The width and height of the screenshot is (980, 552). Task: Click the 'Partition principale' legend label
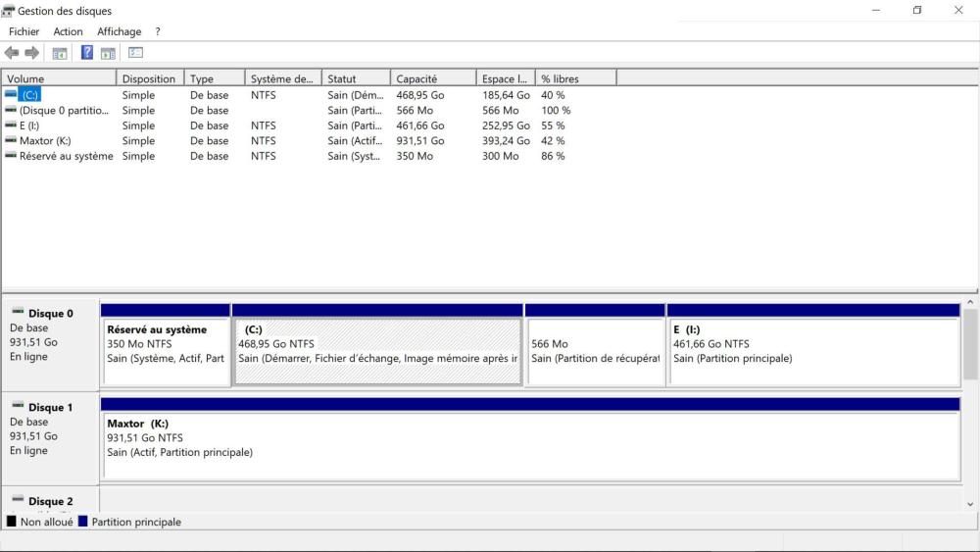[x=136, y=522]
